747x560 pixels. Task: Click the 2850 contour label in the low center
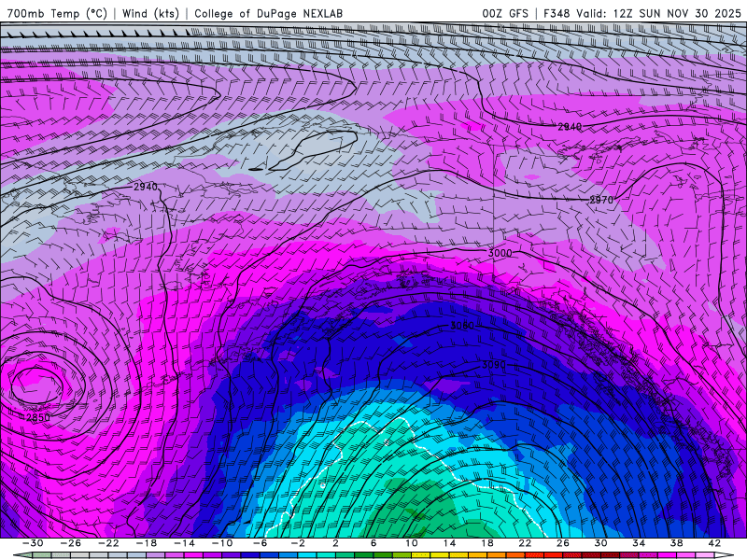click(38, 417)
